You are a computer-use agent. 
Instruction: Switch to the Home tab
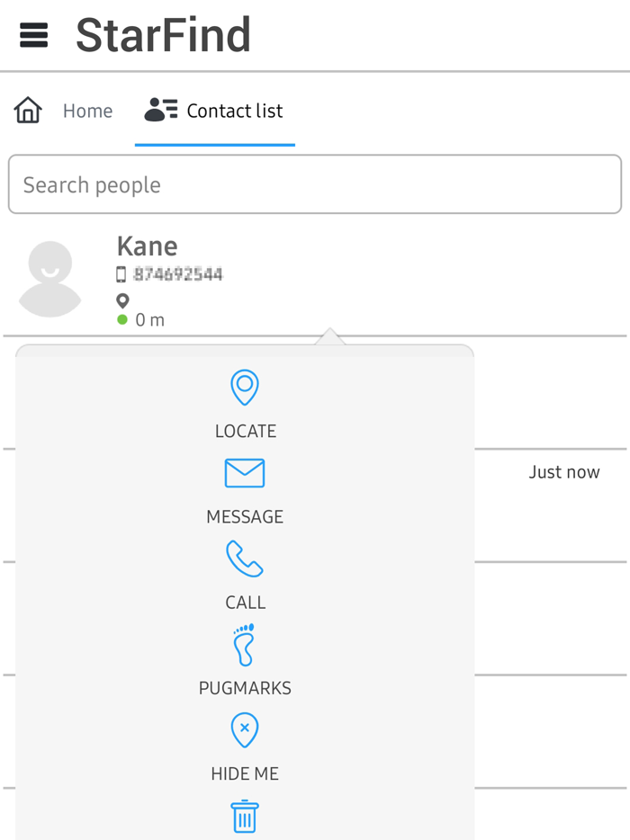[87, 111]
